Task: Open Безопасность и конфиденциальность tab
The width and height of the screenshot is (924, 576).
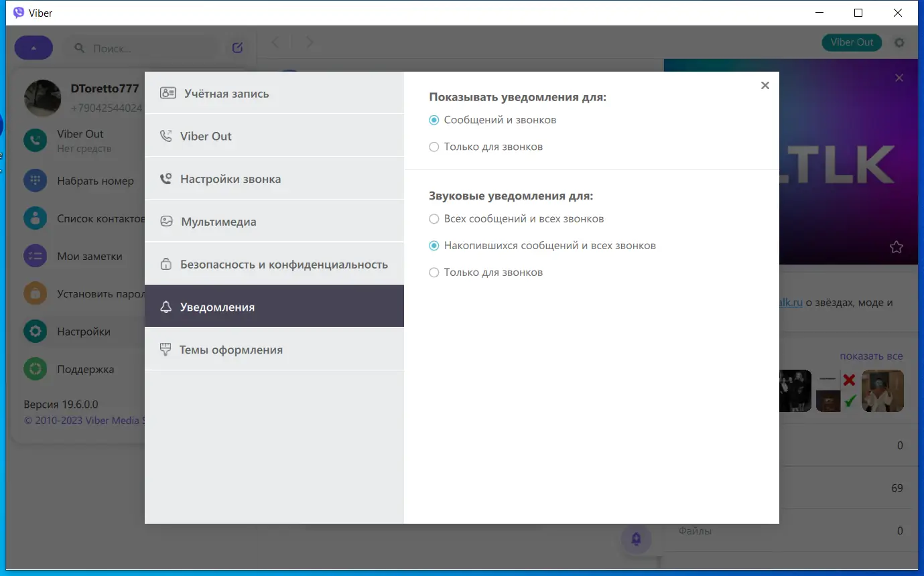Action: tap(274, 264)
